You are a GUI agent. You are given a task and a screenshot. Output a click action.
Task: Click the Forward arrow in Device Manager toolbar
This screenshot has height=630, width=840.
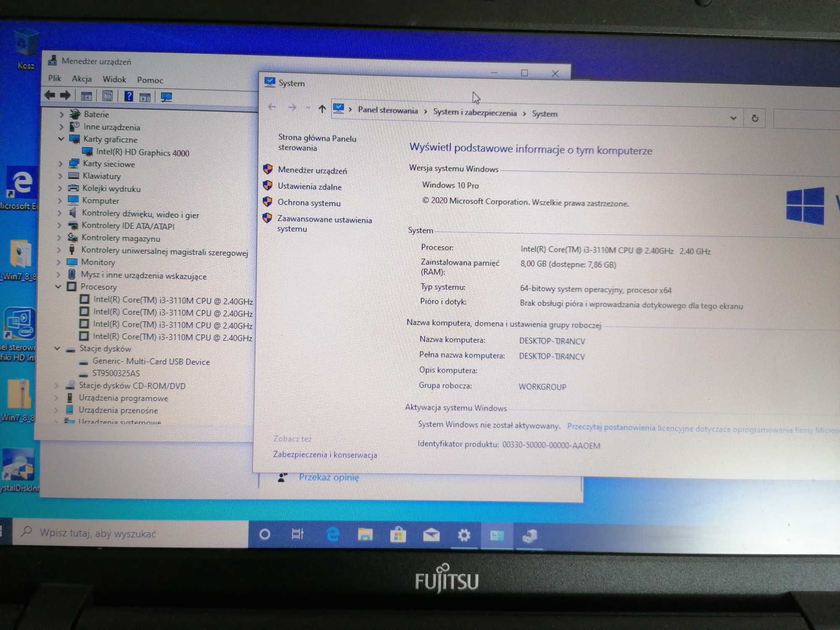[65, 96]
